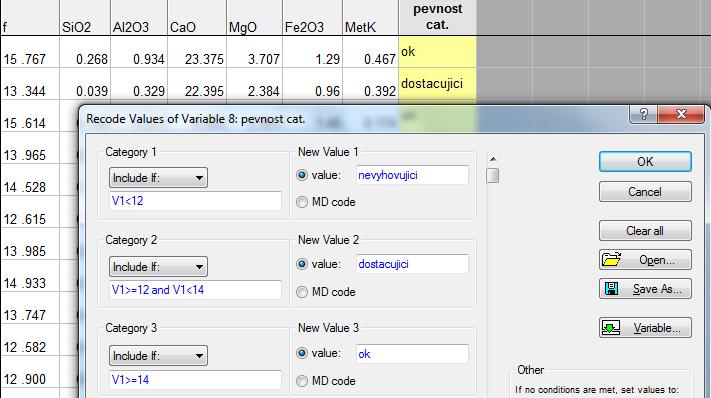Click the row cell showing 13 .985
The image size is (711, 398).
click(x=29, y=244)
